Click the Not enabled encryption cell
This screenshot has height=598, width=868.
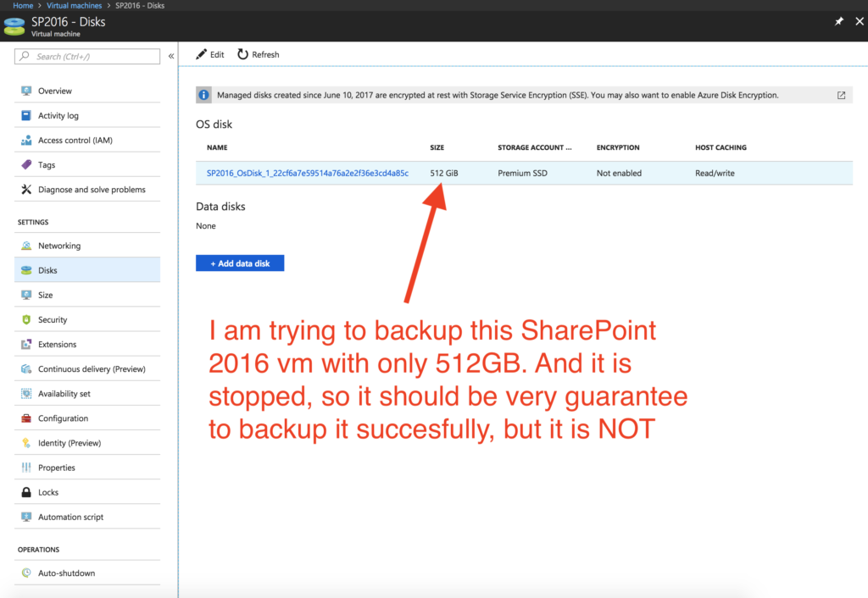tap(619, 173)
